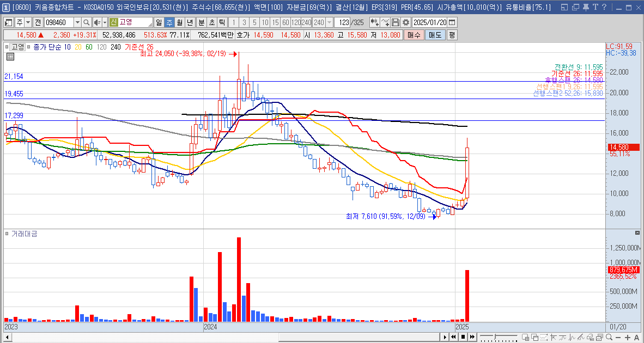Image resolution: width=644 pixels, height=343 pixels.
Task: Select the 주 weekly period toggle
Action: (169, 22)
